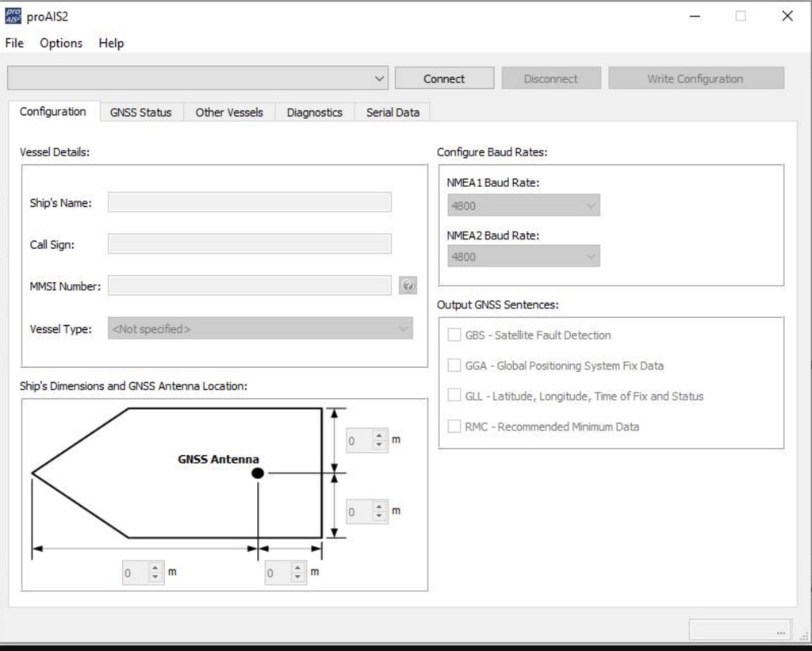Enable GBS Satellite Fault Detection checkbox
812x651 pixels.
[454, 335]
